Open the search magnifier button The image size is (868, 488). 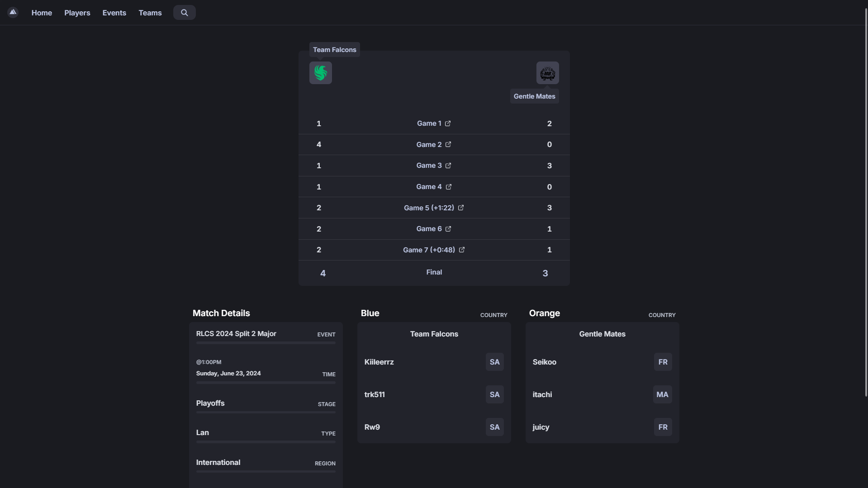(x=184, y=13)
